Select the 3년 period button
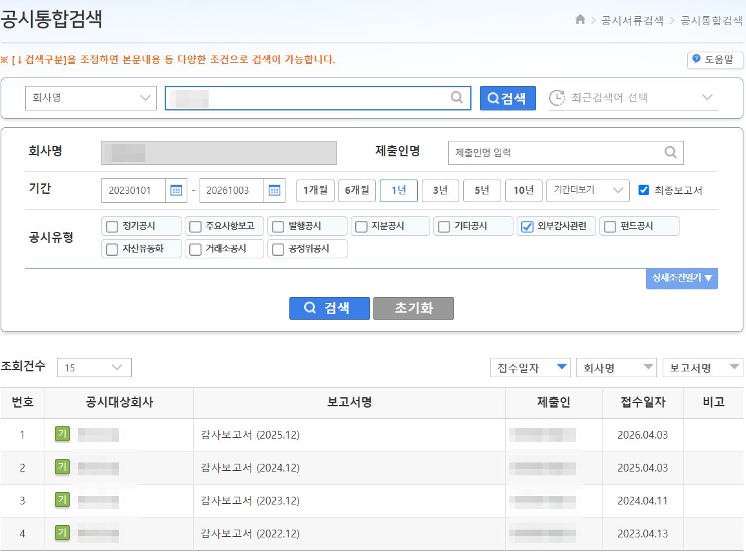The image size is (746, 560). 440,191
